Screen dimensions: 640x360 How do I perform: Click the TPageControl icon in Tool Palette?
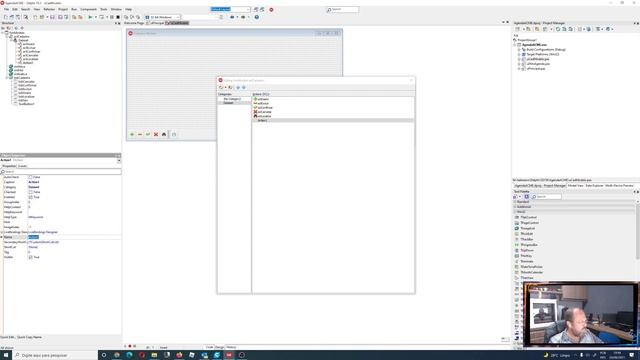click(x=517, y=223)
